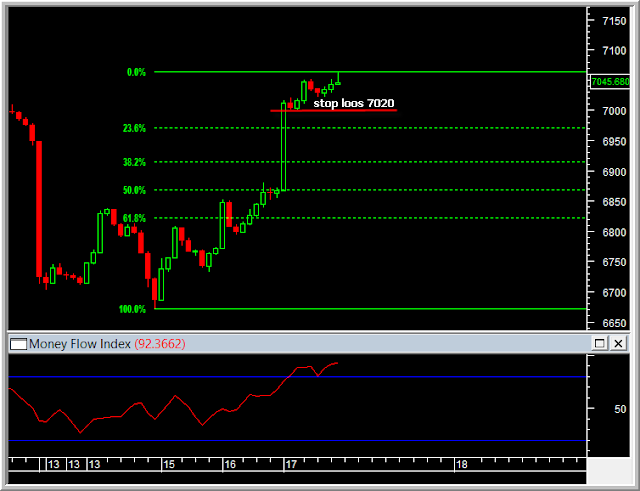This screenshot has width=640, height=491.
Task: Click date marker 17 on time axis
Action: 291,464
